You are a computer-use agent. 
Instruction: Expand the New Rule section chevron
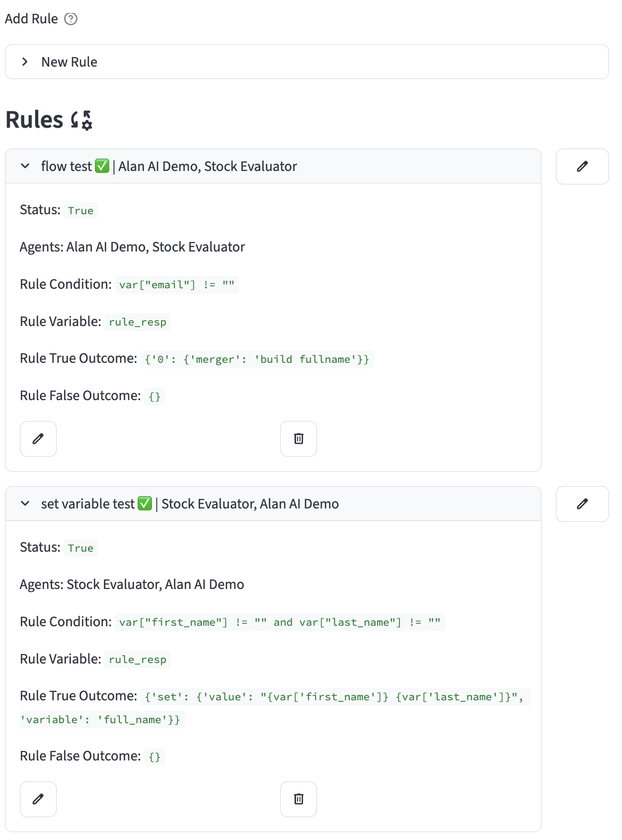click(25, 62)
